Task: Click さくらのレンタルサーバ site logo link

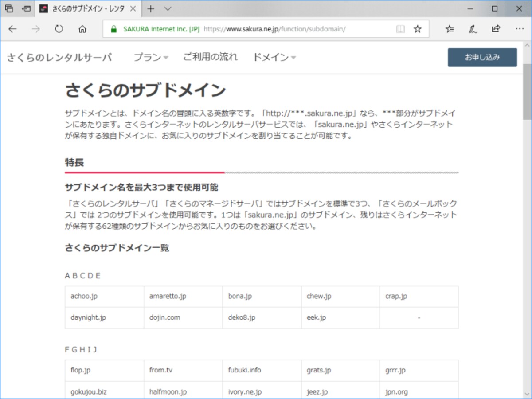Action: pyautogui.click(x=59, y=57)
